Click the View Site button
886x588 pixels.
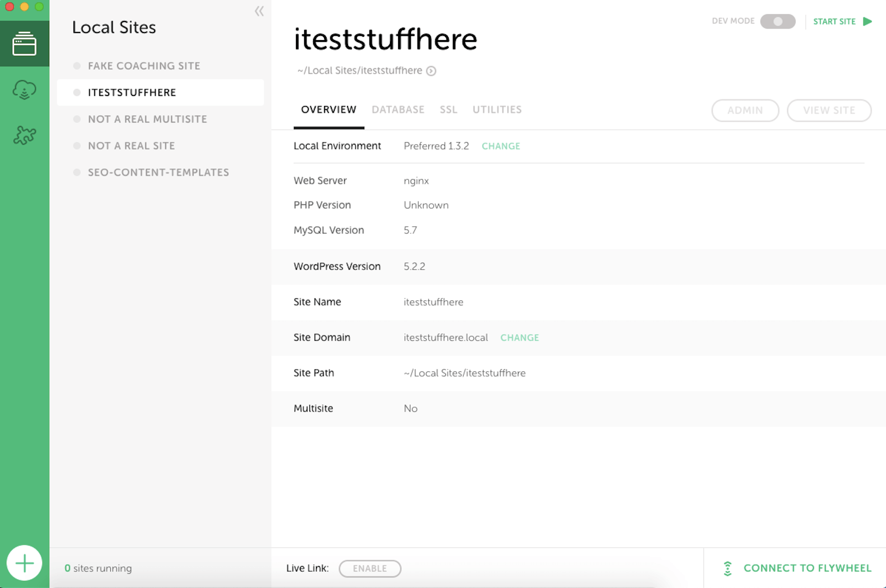tap(829, 111)
